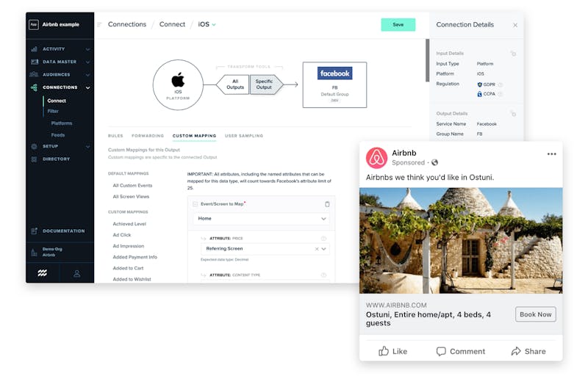This screenshot has width=588, height=376.
Task: Delete the Event/Screen mapping via trash icon
Action: (x=327, y=204)
